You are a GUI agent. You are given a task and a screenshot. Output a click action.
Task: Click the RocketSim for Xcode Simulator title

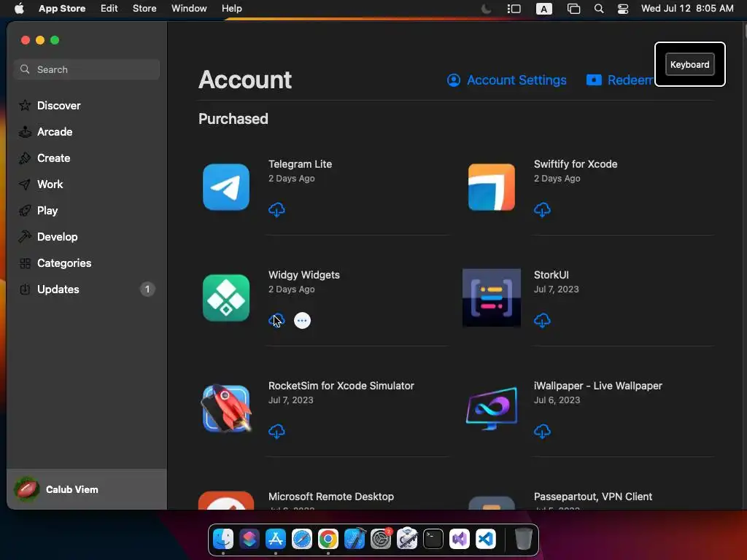341,386
